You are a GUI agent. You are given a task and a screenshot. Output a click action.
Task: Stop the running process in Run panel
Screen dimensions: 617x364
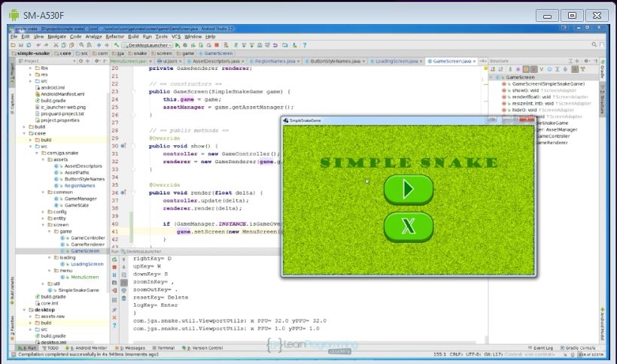pyautogui.click(x=114, y=267)
